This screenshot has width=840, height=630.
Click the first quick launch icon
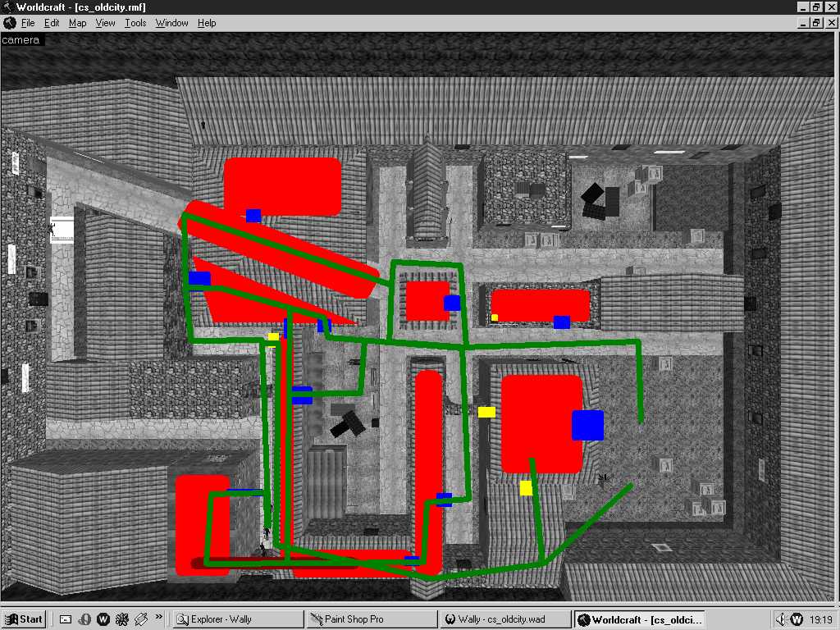tap(66, 619)
